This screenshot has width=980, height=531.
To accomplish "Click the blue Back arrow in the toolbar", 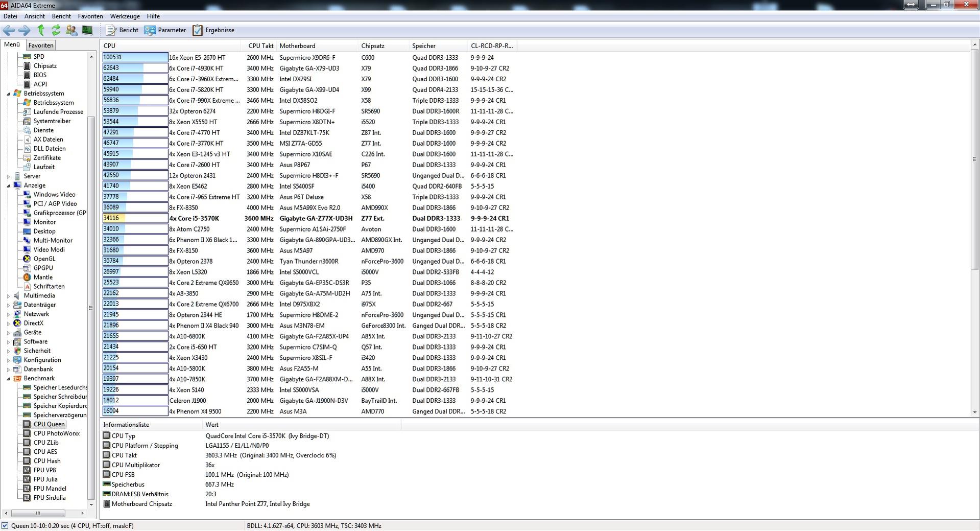I will 9,30.
